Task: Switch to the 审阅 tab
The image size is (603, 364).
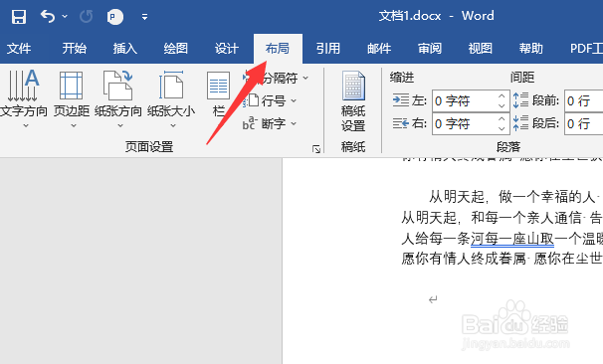Action: tap(430, 49)
